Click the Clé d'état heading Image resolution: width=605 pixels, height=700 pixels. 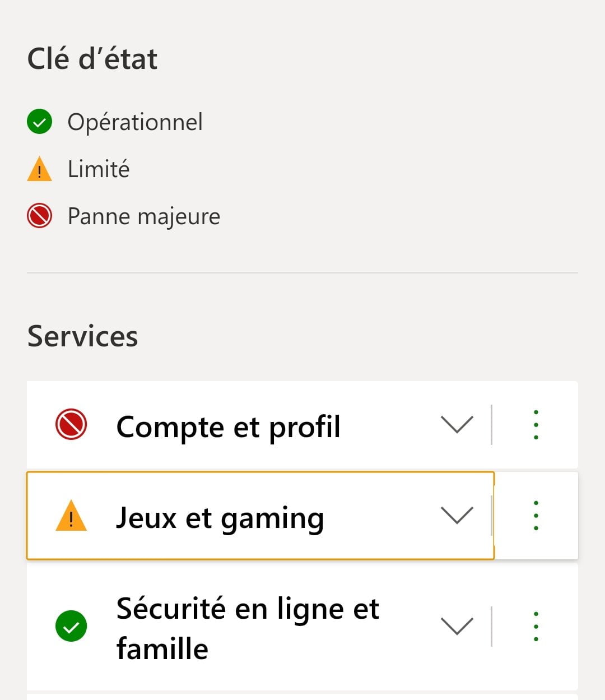92,59
